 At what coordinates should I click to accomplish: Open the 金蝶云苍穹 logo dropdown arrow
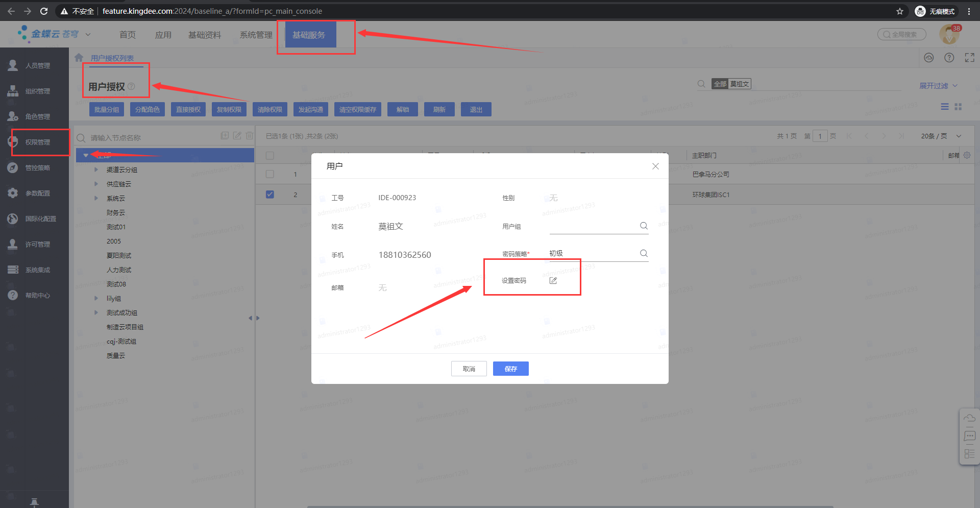coord(88,34)
